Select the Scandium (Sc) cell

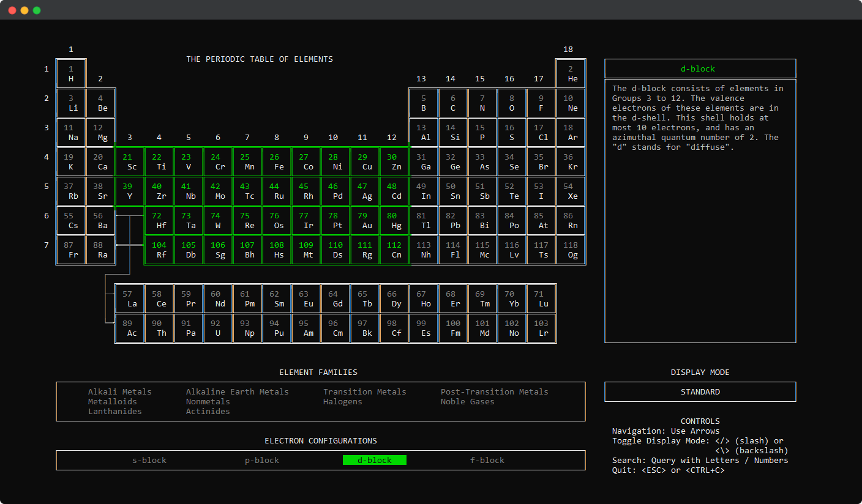(x=130, y=161)
